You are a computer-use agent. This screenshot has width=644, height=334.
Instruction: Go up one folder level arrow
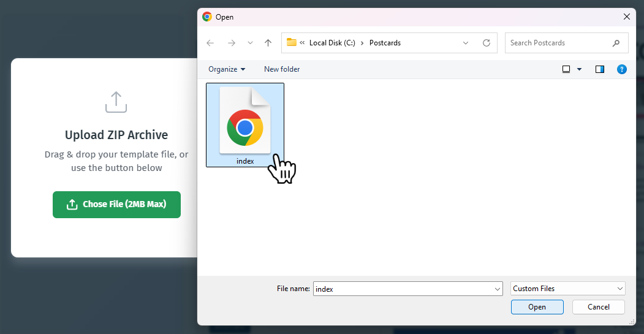[268, 43]
